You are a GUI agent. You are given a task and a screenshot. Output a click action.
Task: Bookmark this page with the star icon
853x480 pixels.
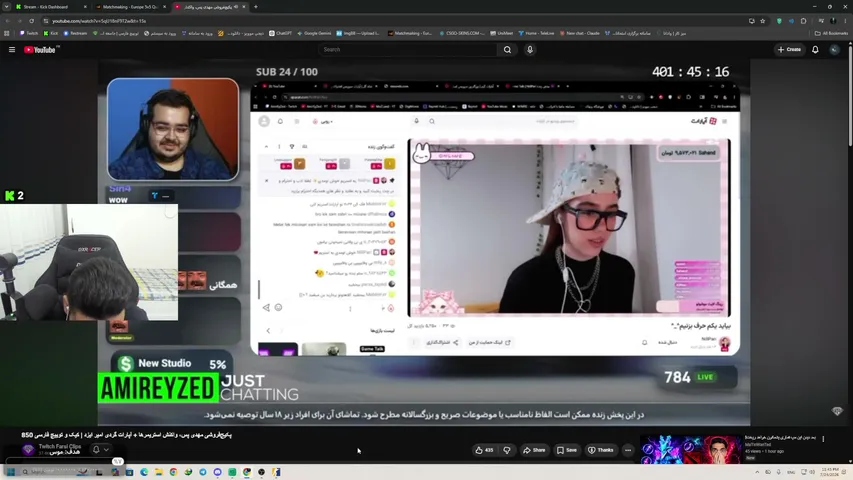click(x=763, y=21)
